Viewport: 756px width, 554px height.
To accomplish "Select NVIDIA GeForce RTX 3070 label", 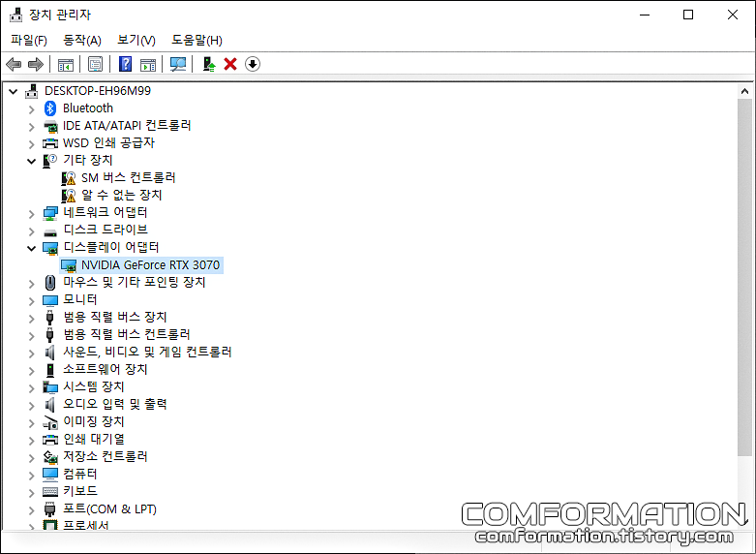I will 150,265.
